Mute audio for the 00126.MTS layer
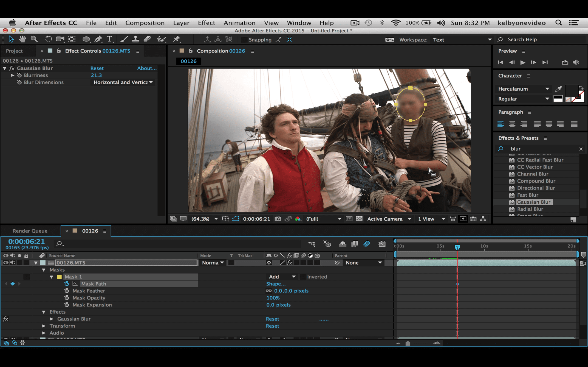 point(13,262)
